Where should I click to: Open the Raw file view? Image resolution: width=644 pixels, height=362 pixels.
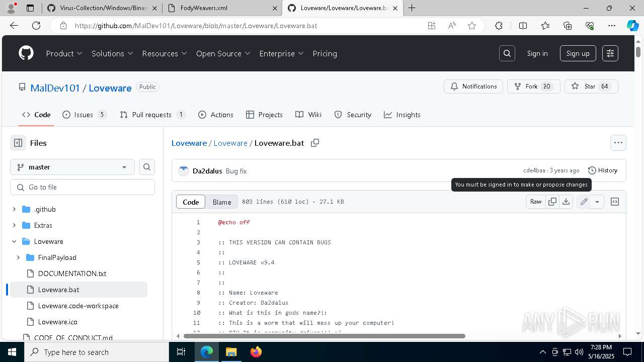click(x=536, y=202)
